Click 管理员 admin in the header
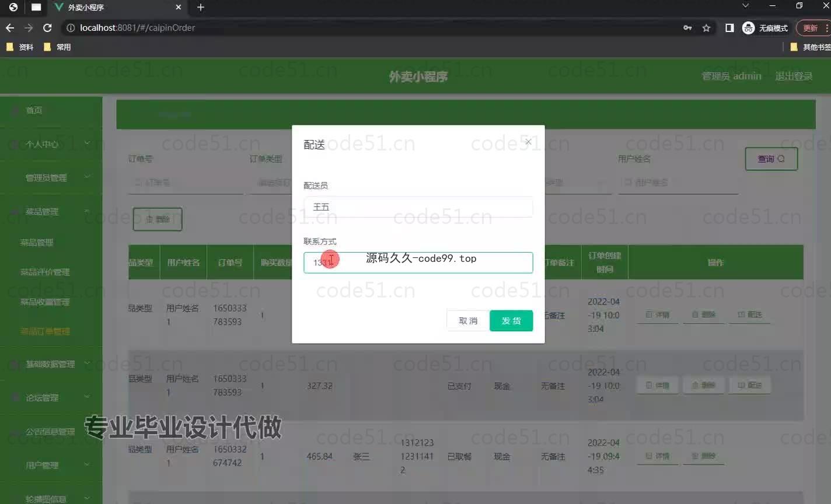Image resolution: width=831 pixels, height=504 pixels. 731,76
